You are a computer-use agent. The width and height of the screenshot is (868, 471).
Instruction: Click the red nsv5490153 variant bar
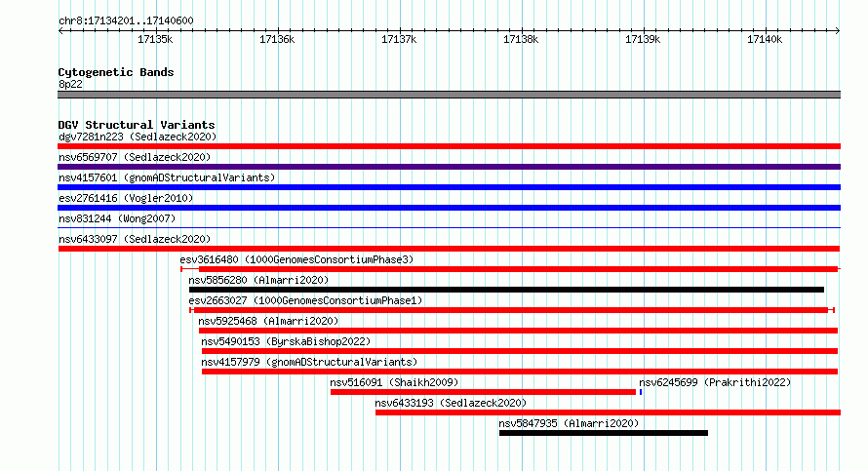(x=520, y=351)
